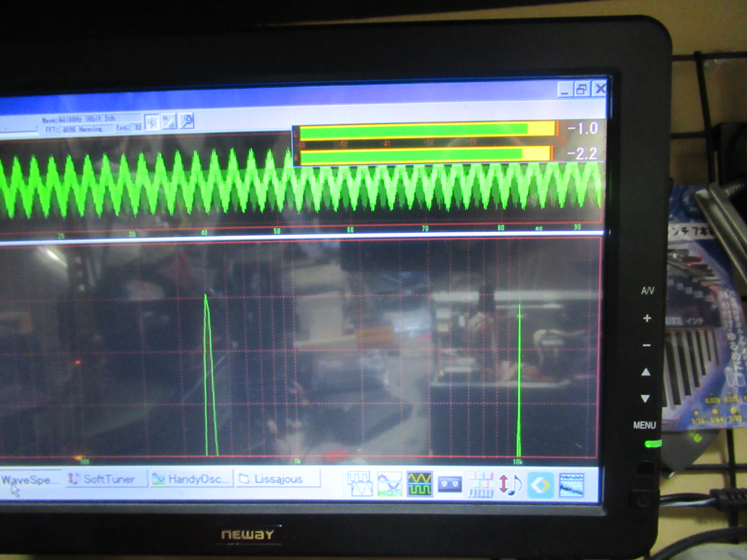Open Lissajous taskbar item

pos(278,479)
